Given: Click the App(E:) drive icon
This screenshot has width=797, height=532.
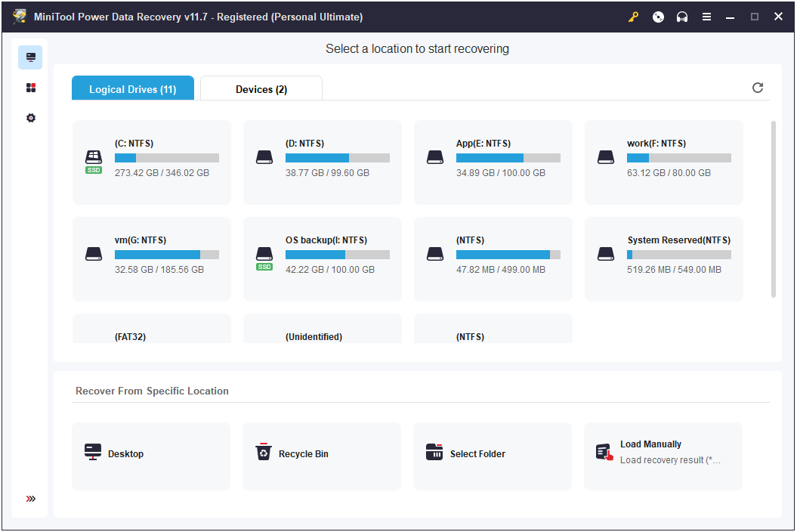Looking at the screenshot, I should [435, 157].
